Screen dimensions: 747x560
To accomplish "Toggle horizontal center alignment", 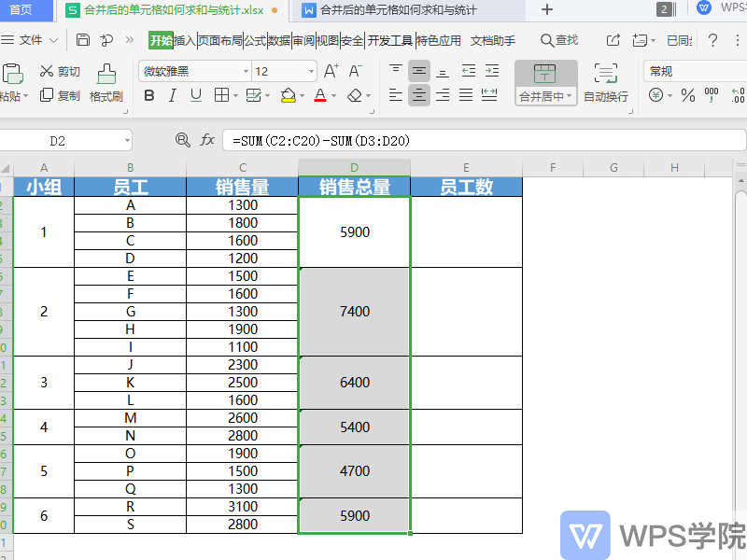I will pyautogui.click(x=419, y=95).
